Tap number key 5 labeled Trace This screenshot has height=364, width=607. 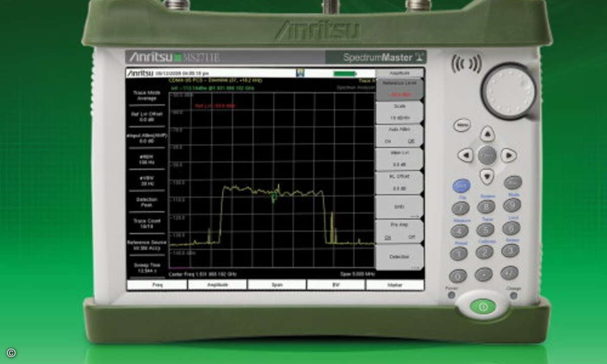(x=485, y=230)
